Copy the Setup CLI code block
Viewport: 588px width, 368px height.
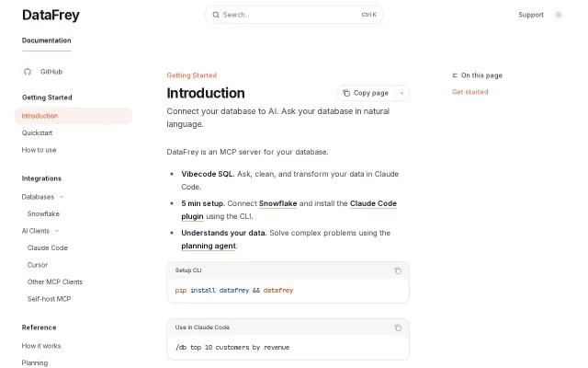(x=398, y=270)
